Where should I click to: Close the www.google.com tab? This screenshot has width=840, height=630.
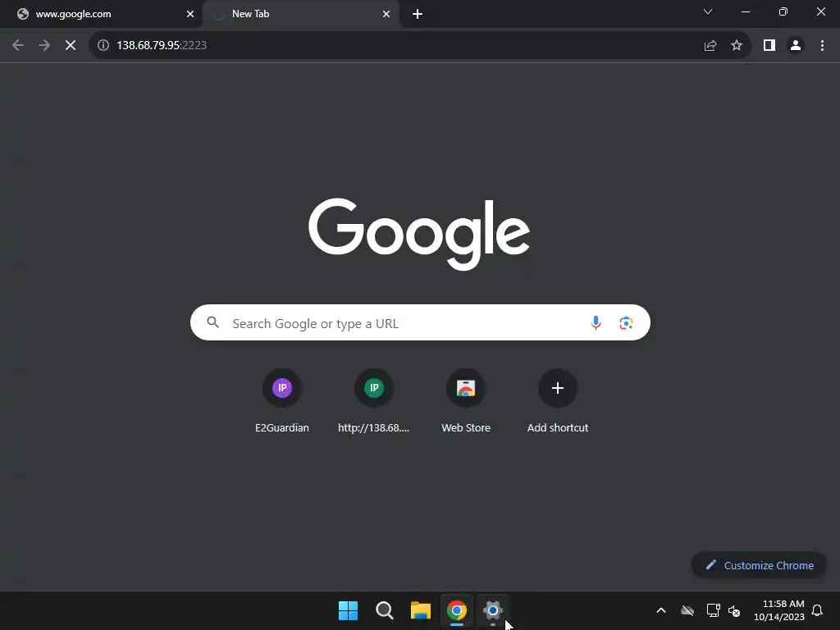click(190, 14)
